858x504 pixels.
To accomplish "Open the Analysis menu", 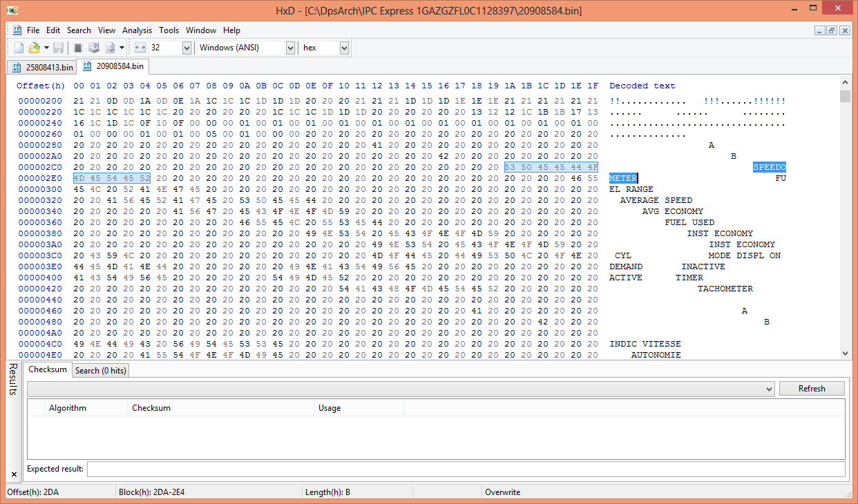I will (137, 30).
